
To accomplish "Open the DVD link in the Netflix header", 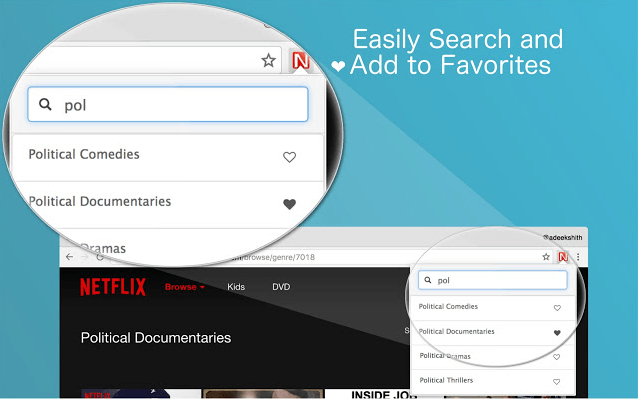I will [x=281, y=287].
